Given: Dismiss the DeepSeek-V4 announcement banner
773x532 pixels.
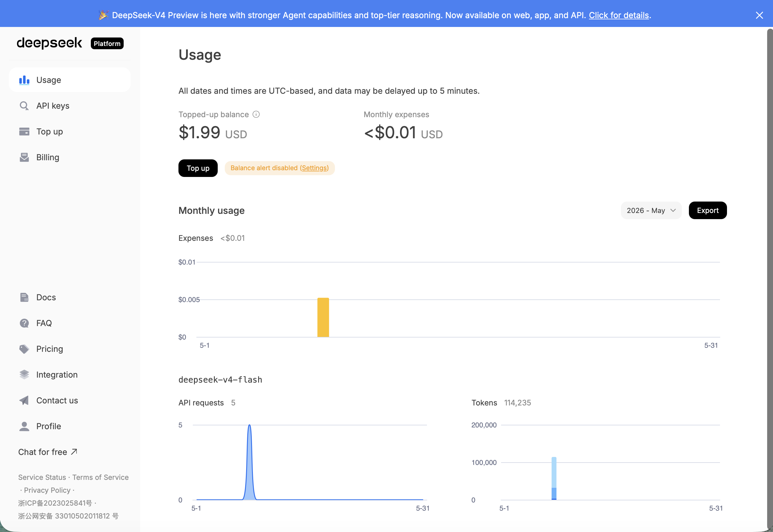Looking at the screenshot, I should tap(759, 15).
